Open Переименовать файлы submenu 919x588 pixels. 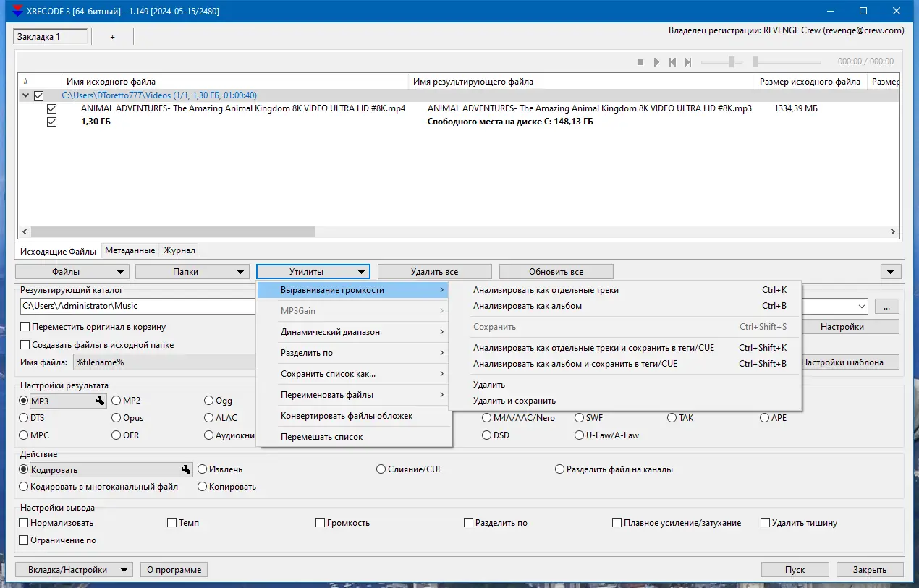[355, 395]
